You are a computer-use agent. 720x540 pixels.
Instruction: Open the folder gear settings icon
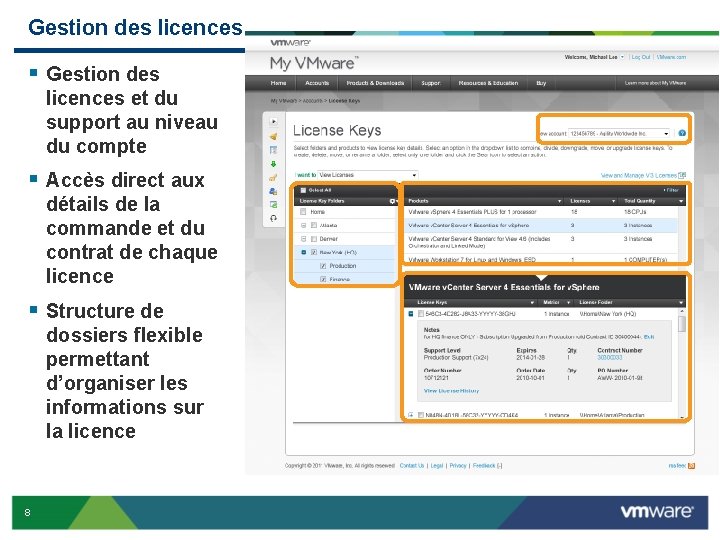393,201
